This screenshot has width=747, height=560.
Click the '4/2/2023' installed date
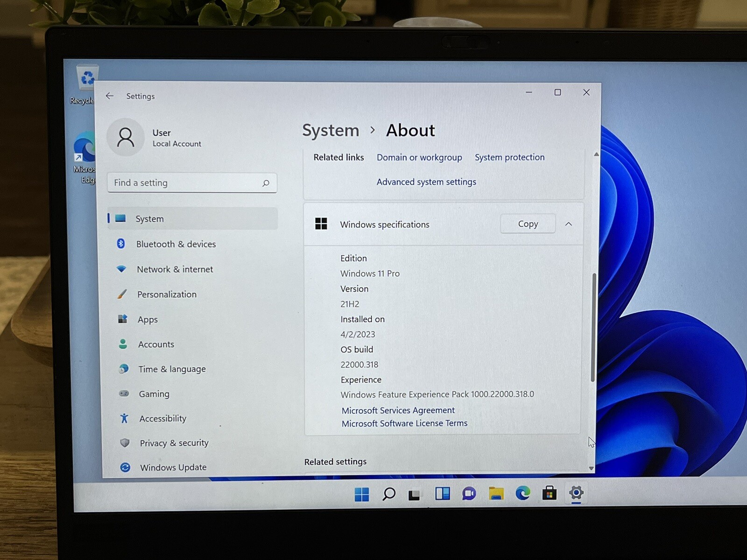[358, 335]
